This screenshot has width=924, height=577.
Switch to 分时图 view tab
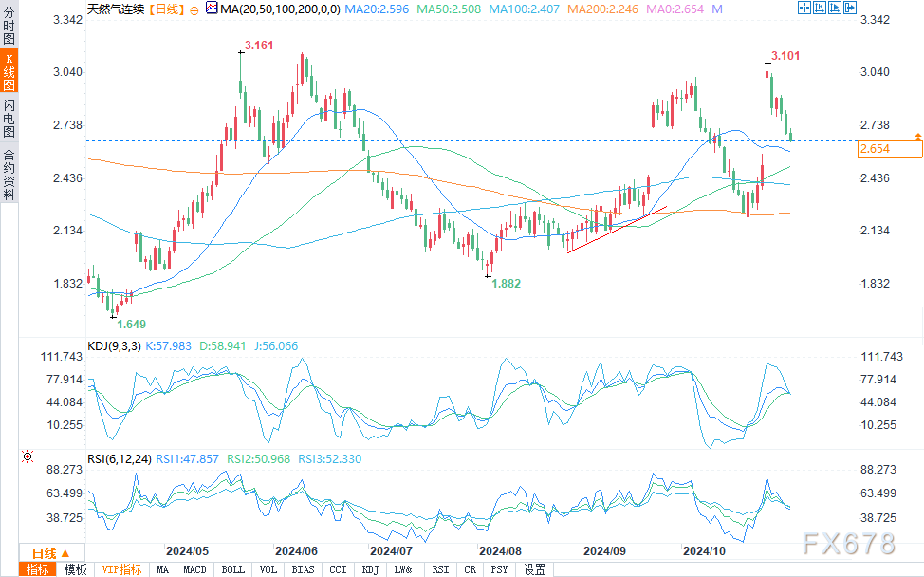coord(9,28)
